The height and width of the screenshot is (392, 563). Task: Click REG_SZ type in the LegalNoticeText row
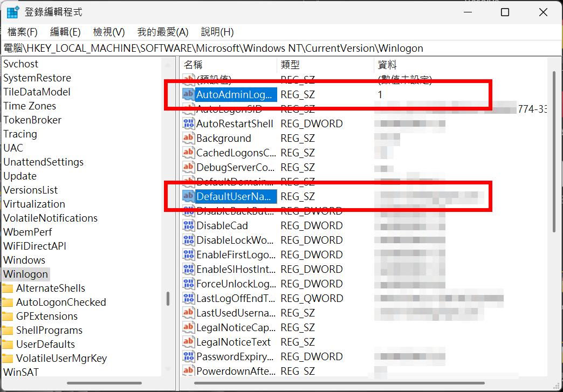point(298,342)
